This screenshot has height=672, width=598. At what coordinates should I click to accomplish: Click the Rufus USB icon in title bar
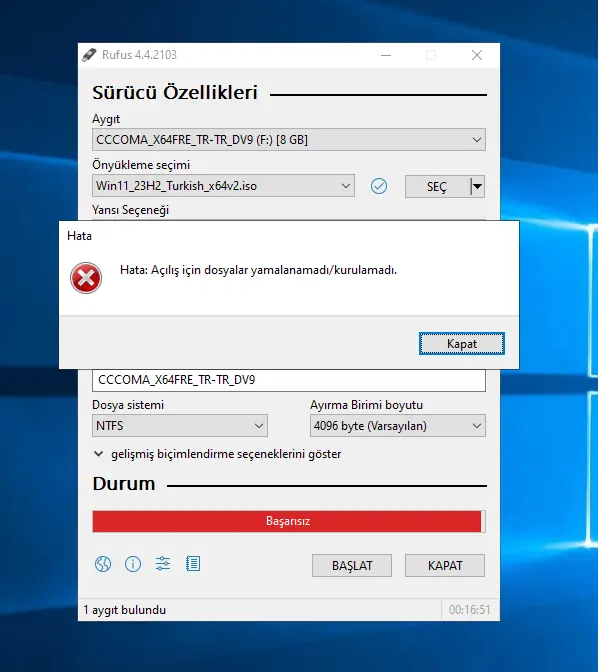tap(89, 55)
